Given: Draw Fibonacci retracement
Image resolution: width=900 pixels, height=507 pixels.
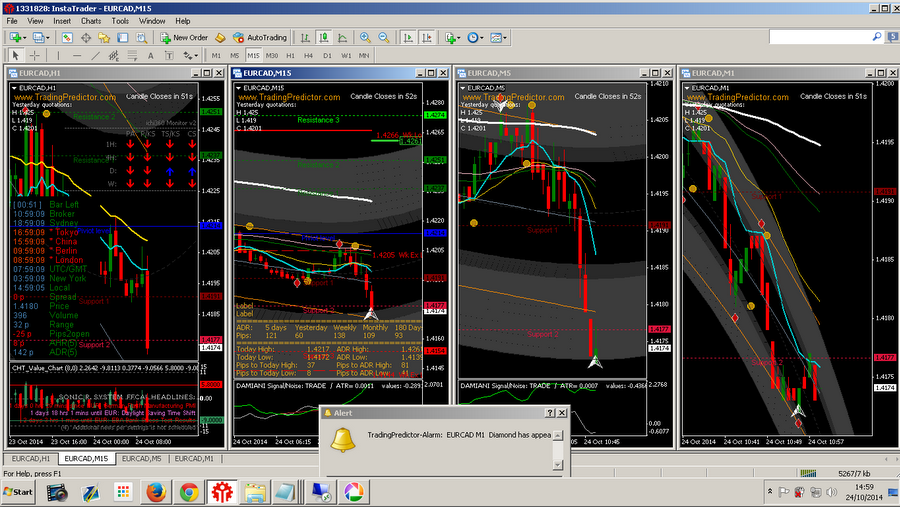Looking at the screenshot, I should click(x=132, y=55).
